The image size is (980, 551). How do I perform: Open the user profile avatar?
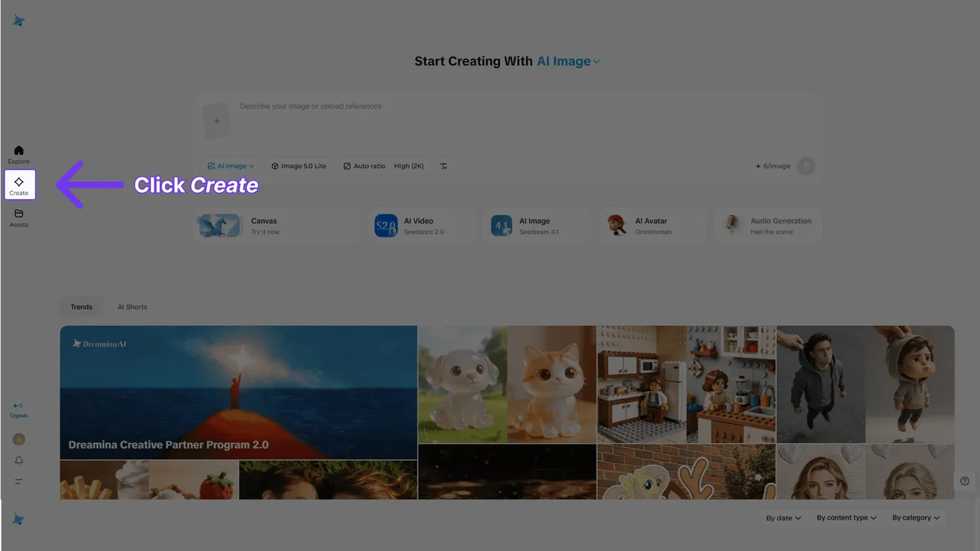pos(19,439)
